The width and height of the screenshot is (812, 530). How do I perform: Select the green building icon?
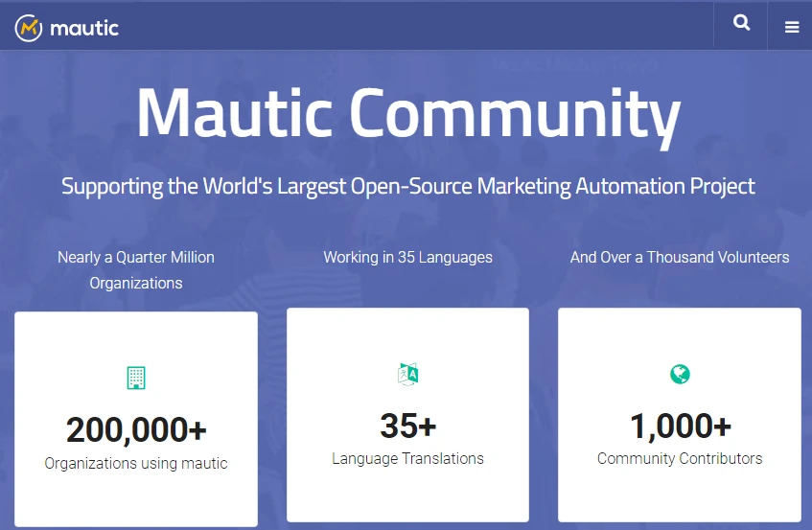(136, 378)
